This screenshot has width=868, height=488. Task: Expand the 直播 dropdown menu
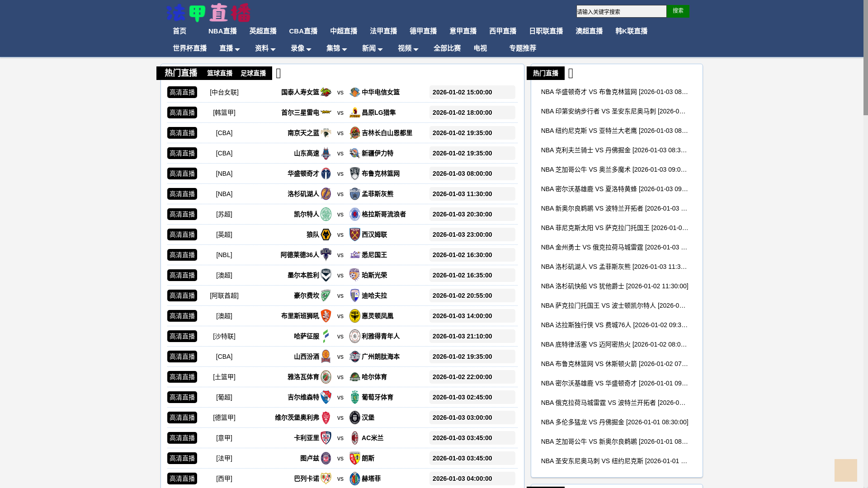click(x=229, y=48)
